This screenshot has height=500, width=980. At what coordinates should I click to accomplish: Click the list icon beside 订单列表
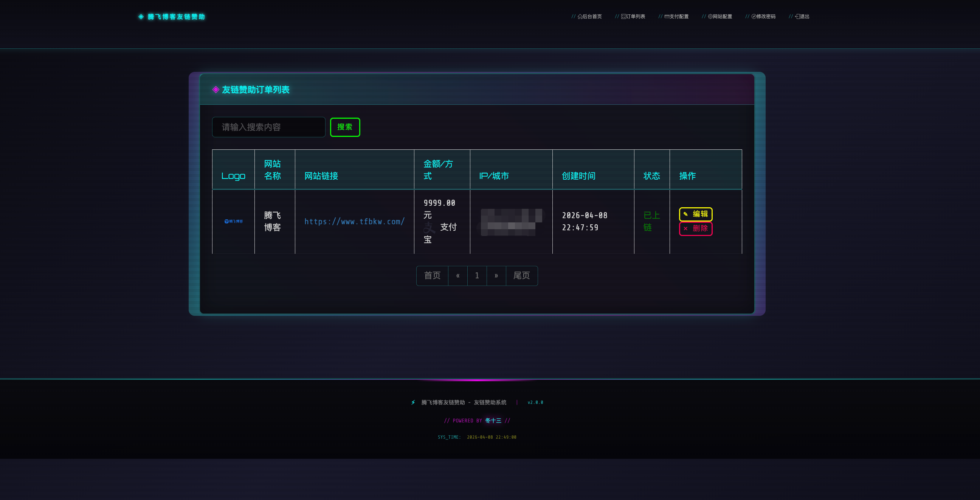[623, 16]
